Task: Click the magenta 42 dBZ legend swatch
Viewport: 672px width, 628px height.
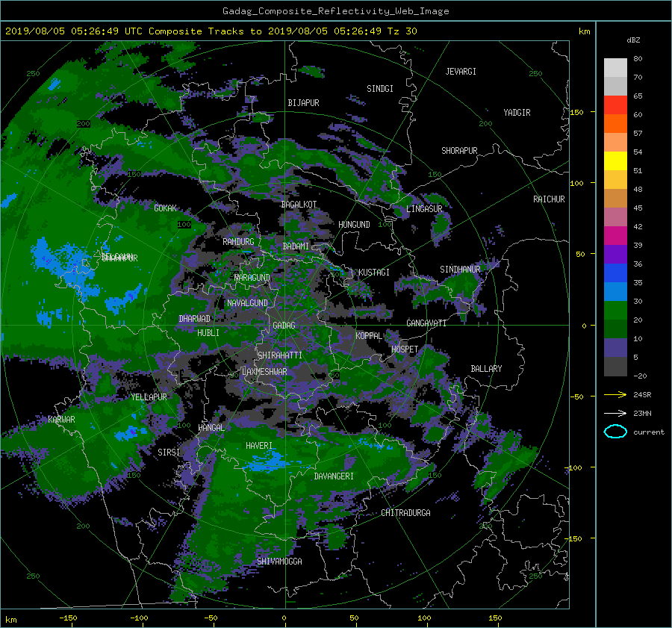Action: [x=615, y=236]
